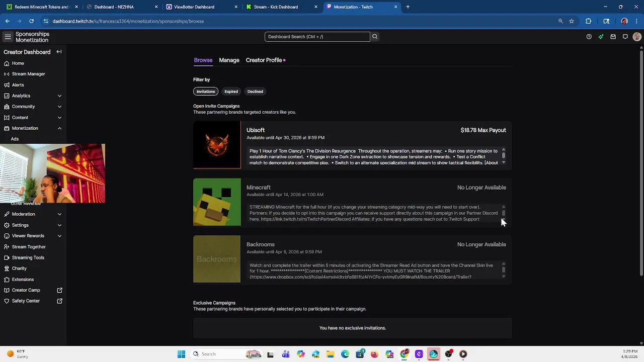This screenshot has width=644, height=362.
Task: Open the Twitch help question-mark icon
Action: tap(589, 37)
